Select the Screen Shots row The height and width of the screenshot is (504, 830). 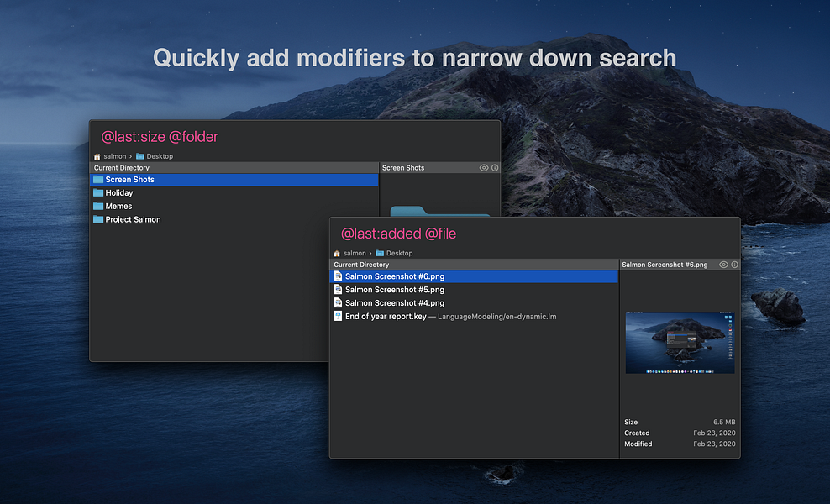click(234, 180)
